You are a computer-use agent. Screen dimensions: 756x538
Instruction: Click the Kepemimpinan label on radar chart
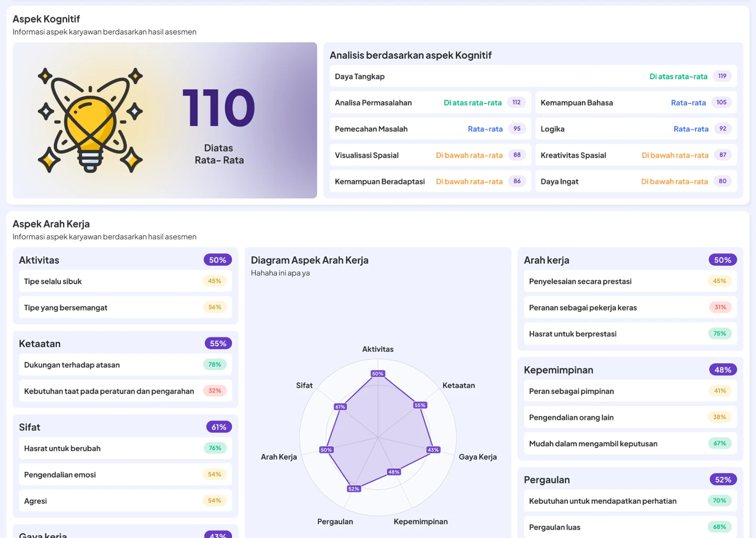421,522
